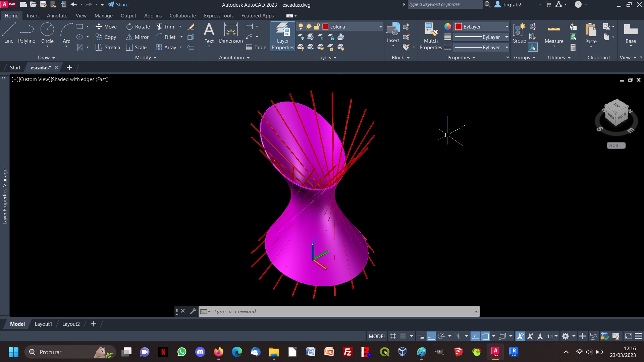Screen dimensions: 644x362
Task: Open the Manage ribbon tab
Action: pyautogui.click(x=104, y=15)
